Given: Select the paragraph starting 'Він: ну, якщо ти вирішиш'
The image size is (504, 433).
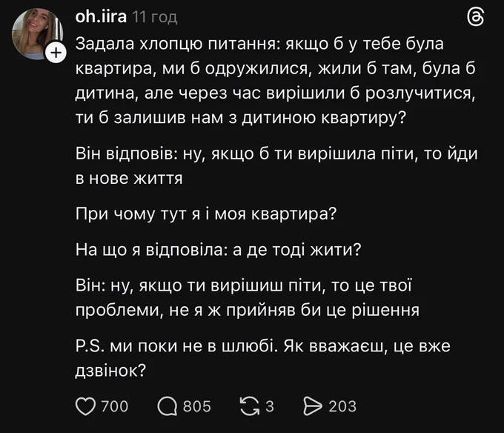Looking at the screenshot, I should coord(247,297).
